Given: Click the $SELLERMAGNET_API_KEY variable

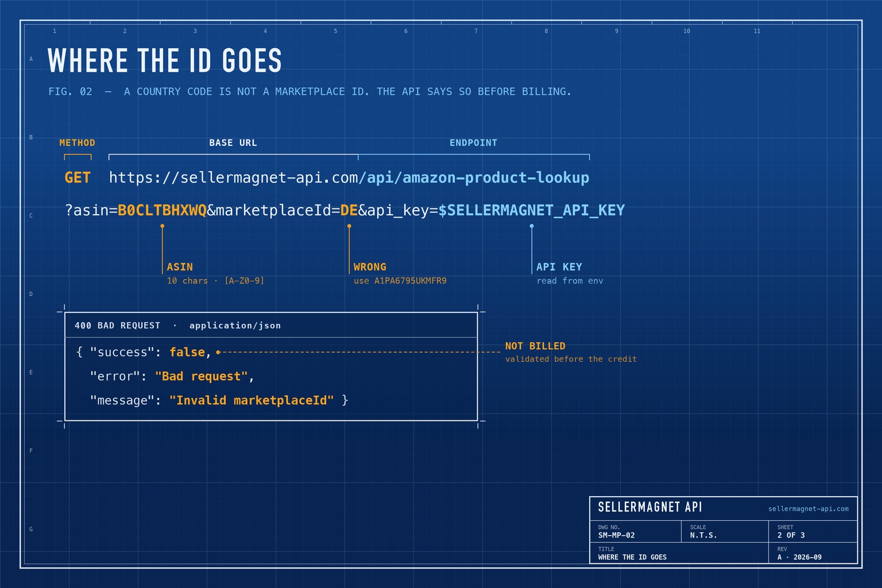Looking at the screenshot, I should [532, 210].
